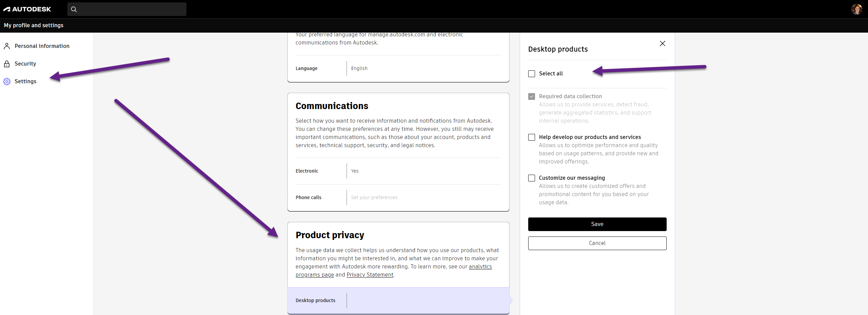The width and height of the screenshot is (868, 315).
Task: Open Settings section in sidebar
Action: tap(26, 82)
